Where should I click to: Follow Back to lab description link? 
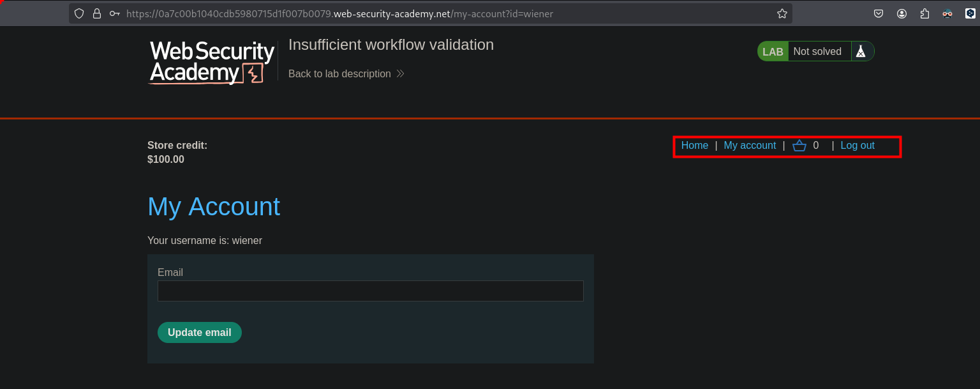pyautogui.click(x=339, y=74)
